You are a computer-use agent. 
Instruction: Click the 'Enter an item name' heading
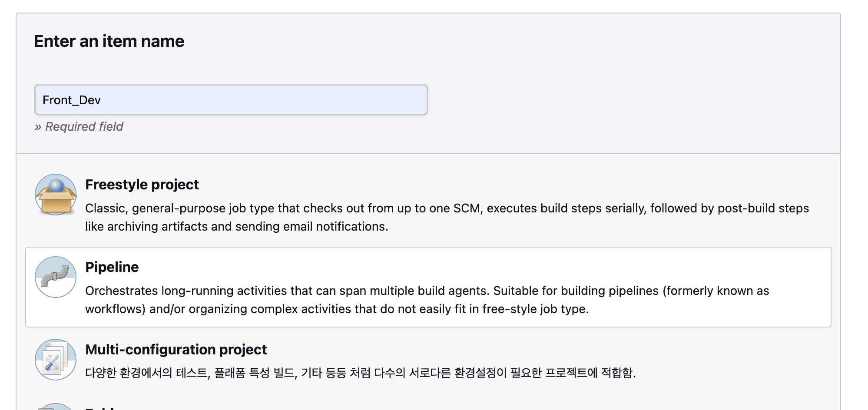pyautogui.click(x=109, y=41)
